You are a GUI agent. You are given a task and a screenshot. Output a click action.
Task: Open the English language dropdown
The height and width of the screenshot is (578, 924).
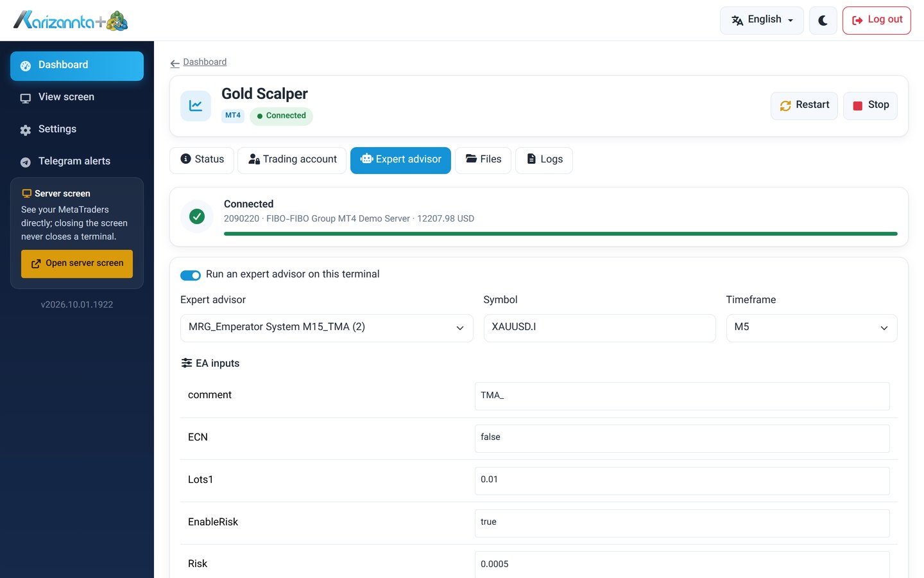[762, 21]
